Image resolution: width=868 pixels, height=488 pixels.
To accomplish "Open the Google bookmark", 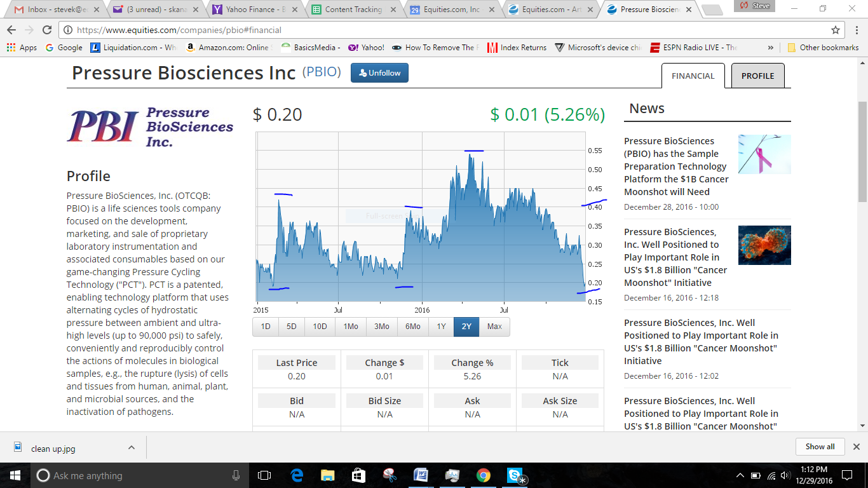I will 64,48.
